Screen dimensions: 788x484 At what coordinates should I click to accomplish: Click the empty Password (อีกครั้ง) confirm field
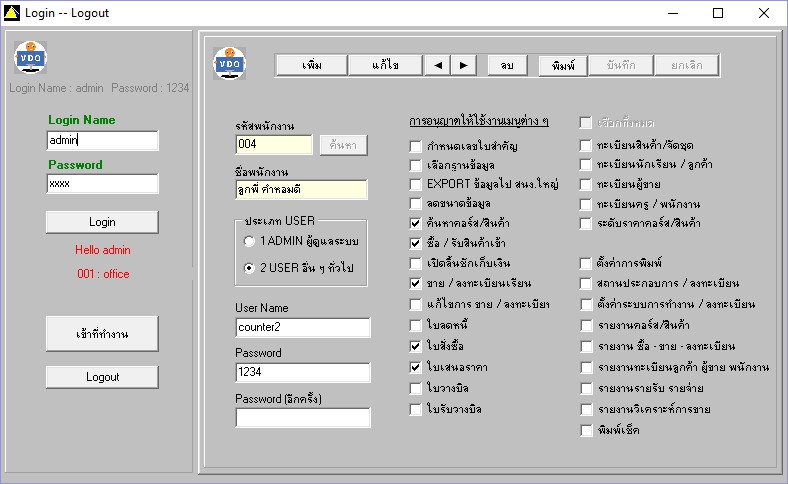[303, 417]
